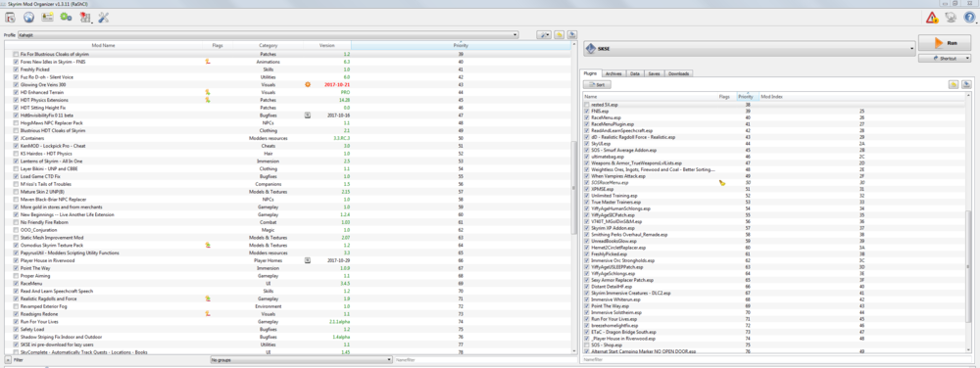
Task: Open the Tools puzzle-piece icon
Action: click(x=85, y=18)
